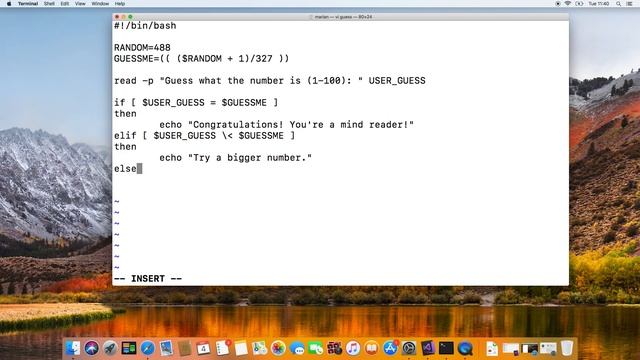This screenshot has height=360, width=640.
Task: Launch Siri from the dock
Action: (x=91, y=348)
